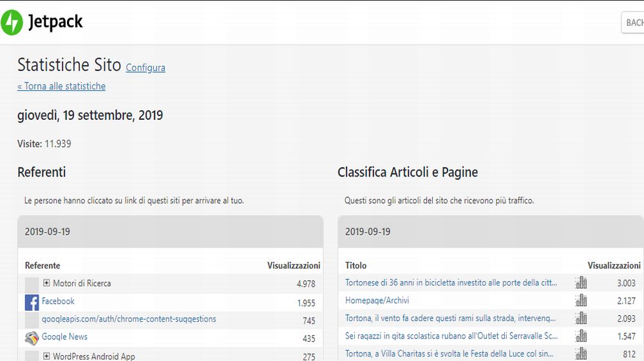Open the Homepage/Archivi page link
The image size is (644, 361).
tap(377, 300)
